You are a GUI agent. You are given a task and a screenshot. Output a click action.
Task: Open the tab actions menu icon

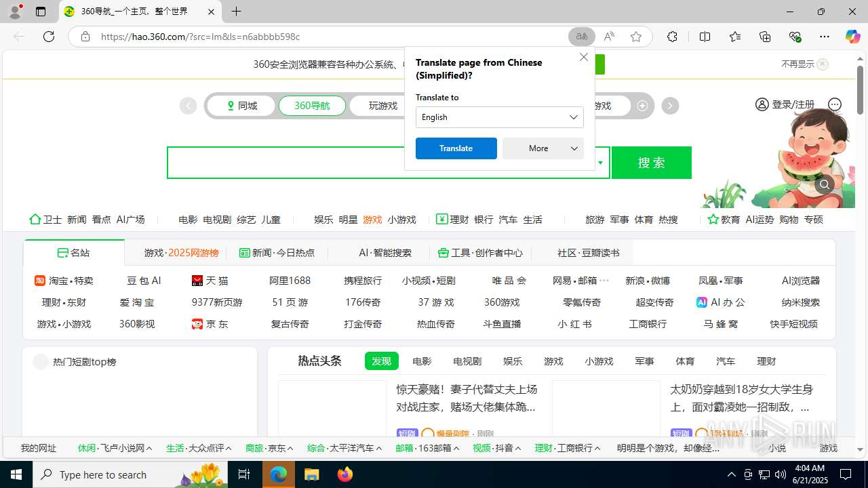coord(41,12)
